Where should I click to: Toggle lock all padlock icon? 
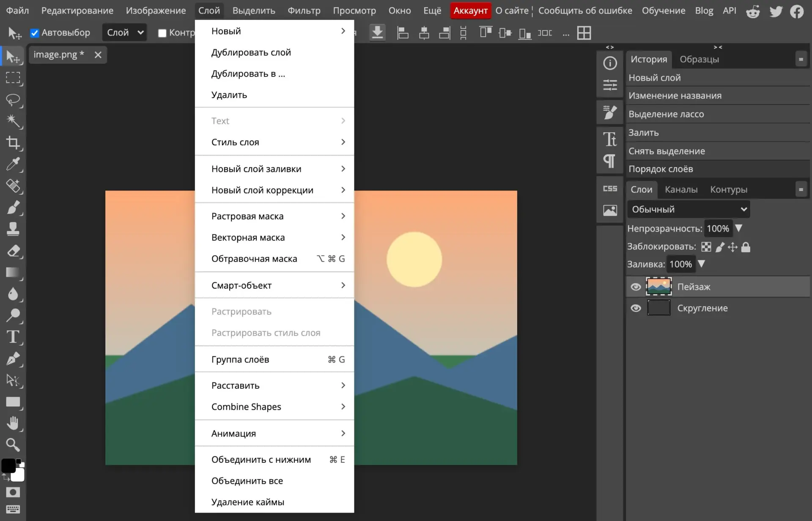point(746,247)
